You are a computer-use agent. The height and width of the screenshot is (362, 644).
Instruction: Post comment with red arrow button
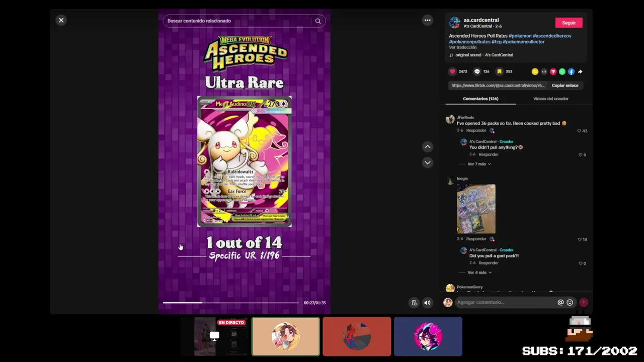coord(584,302)
